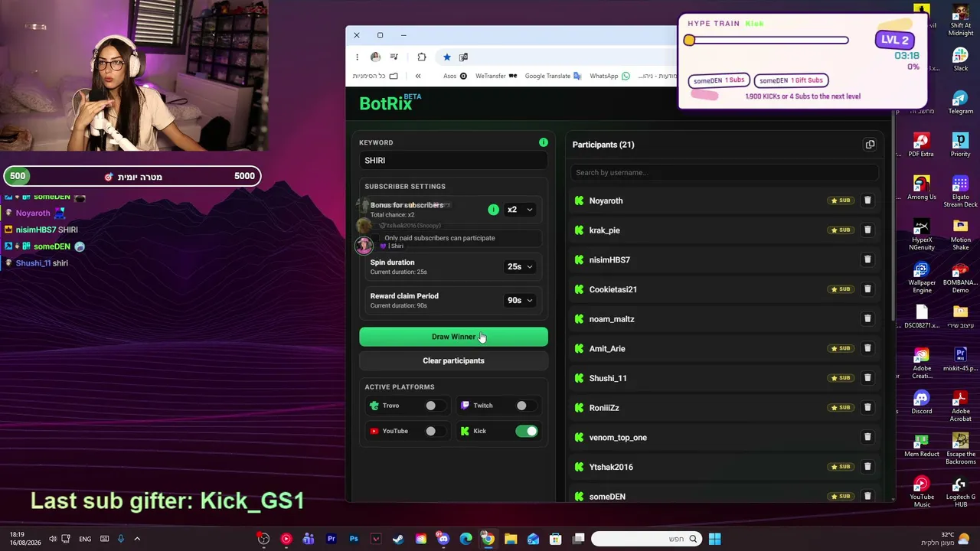Click the Draw Winner button
This screenshot has height=551, width=980.
point(453,337)
